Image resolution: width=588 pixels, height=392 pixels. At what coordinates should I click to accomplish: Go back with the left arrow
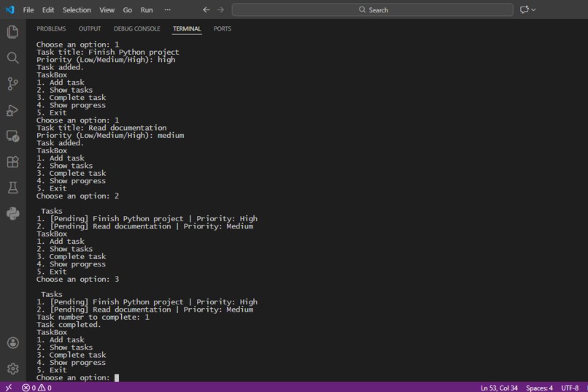pyautogui.click(x=206, y=9)
